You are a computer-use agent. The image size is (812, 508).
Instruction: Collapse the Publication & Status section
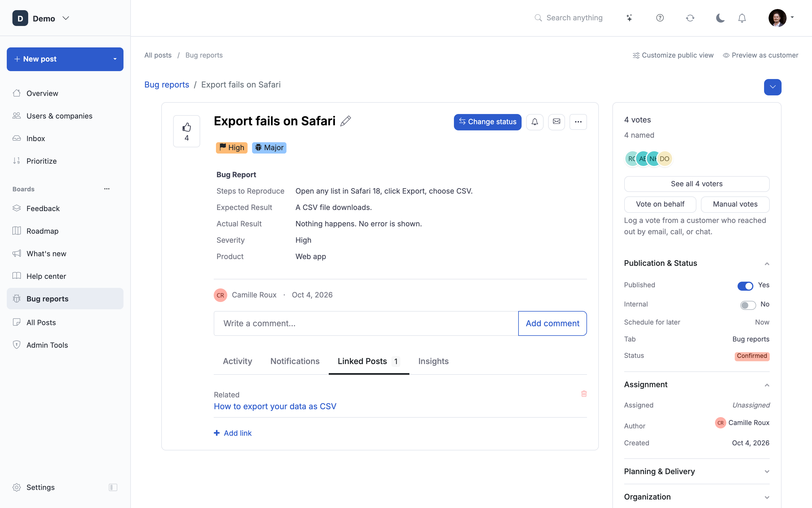click(767, 263)
